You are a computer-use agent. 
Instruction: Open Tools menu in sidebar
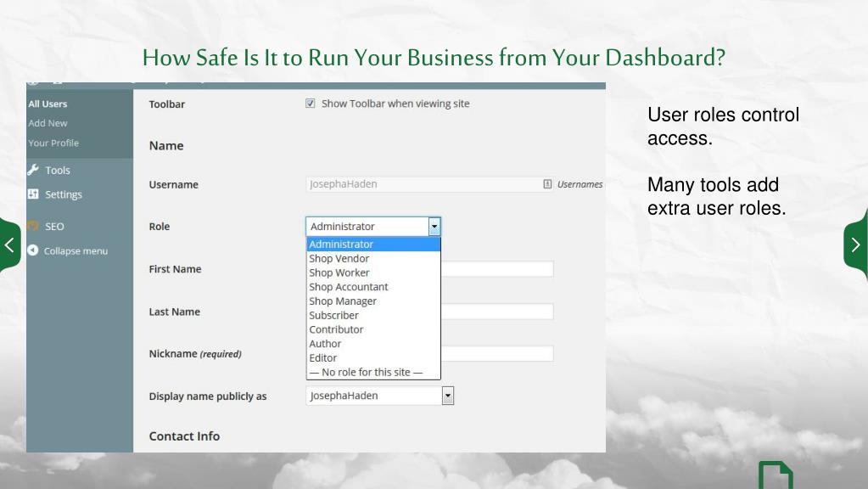tap(58, 170)
